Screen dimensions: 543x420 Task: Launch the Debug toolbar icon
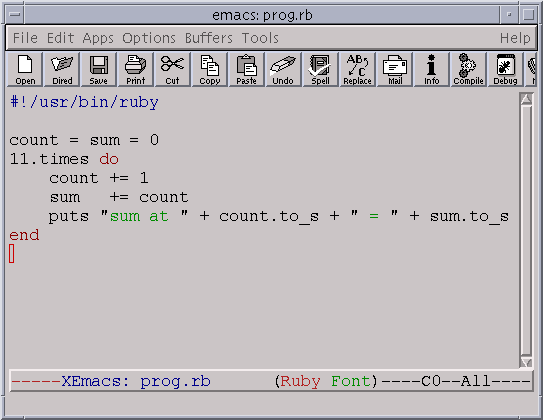click(505, 70)
